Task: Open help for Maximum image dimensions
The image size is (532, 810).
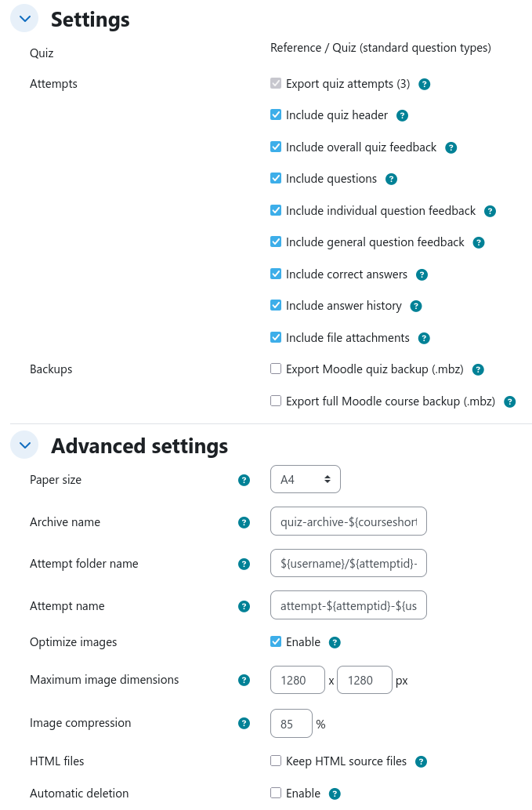Action: click(x=244, y=680)
